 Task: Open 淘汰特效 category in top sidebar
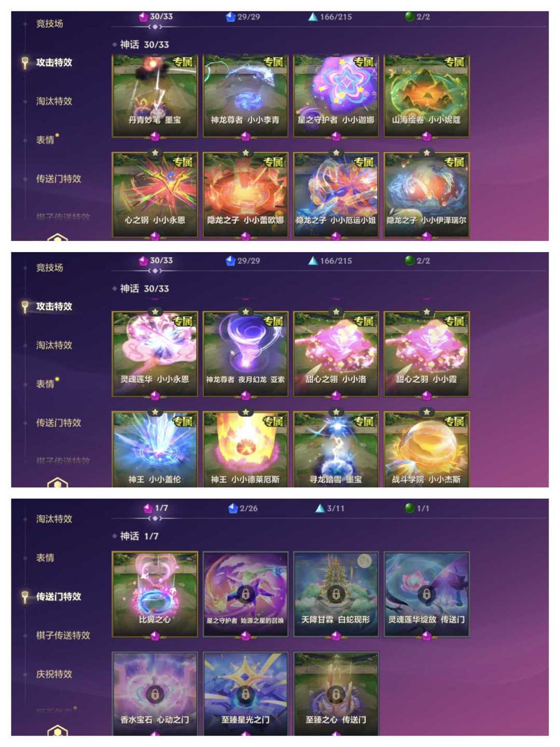pos(54,101)
